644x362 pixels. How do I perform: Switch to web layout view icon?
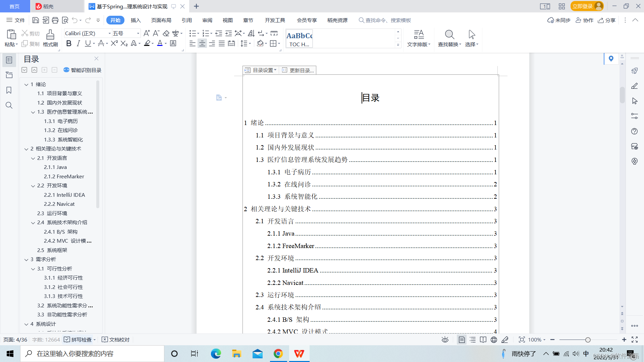coord(494,340)
